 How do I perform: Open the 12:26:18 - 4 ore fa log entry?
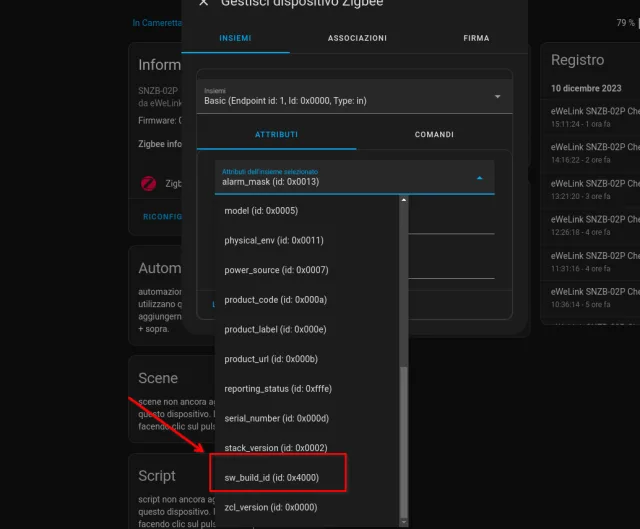(595, 225)
